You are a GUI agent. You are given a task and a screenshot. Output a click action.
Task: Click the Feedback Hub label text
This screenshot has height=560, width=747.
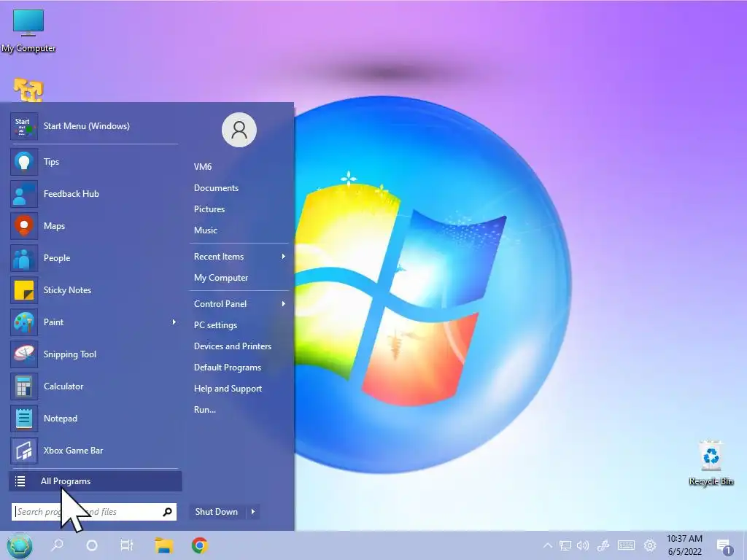[71, 194]
